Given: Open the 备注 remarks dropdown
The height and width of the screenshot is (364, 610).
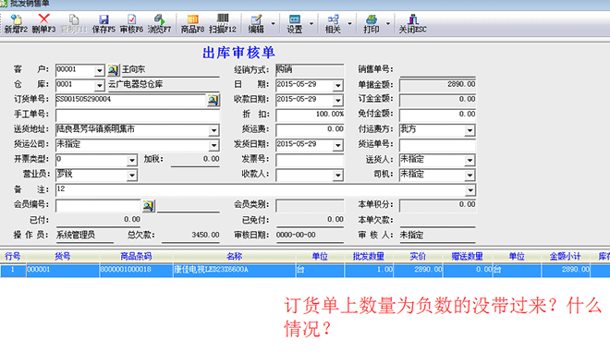Looking at the screenshot, I should tap(470, 190).
